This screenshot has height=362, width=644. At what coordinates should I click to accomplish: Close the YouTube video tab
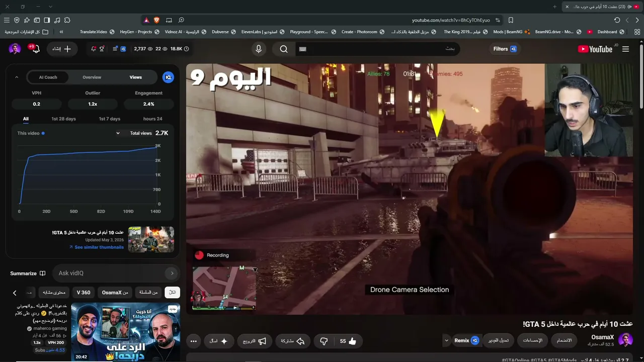click(567, 7)
